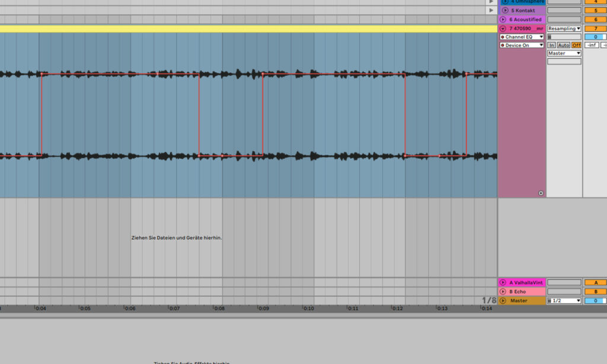Viewport: 607px width, 364px height.
Task: Open the 1/2 master output dropdown
Action: click(564, 301)
